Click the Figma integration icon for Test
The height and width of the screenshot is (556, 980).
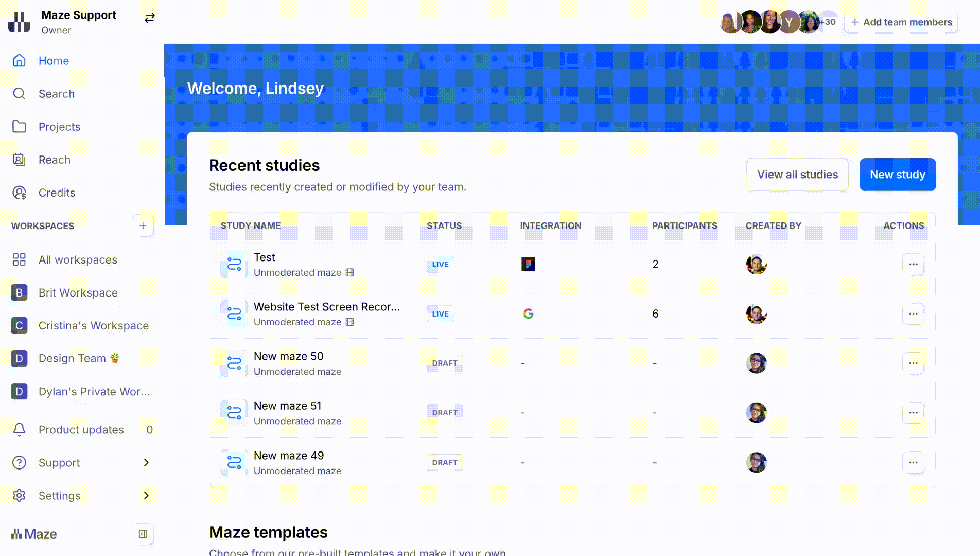pyautogui.click(x=528, y=264)
